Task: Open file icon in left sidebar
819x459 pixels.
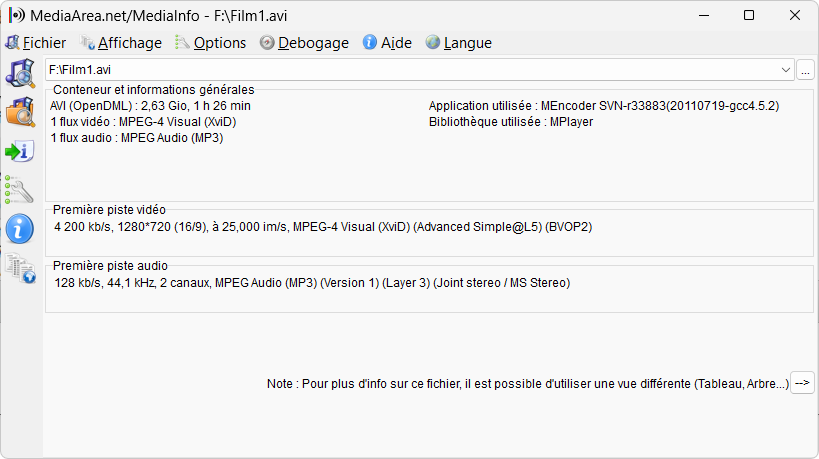Action: point(20,73)
